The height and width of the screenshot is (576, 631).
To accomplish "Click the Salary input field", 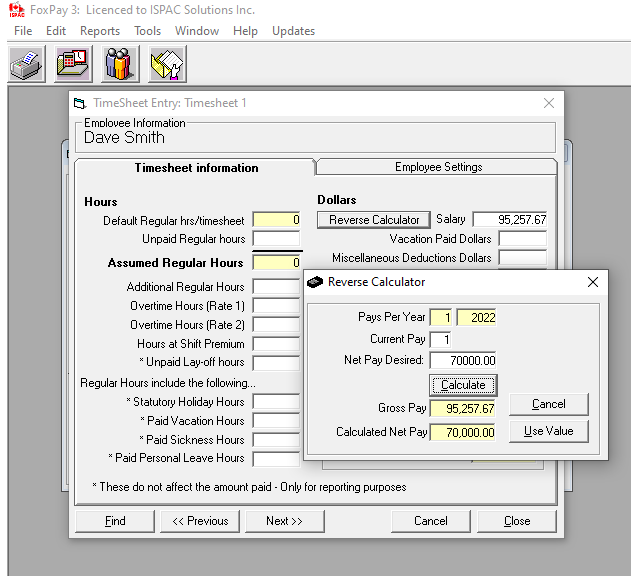I will tap(510, 220).
